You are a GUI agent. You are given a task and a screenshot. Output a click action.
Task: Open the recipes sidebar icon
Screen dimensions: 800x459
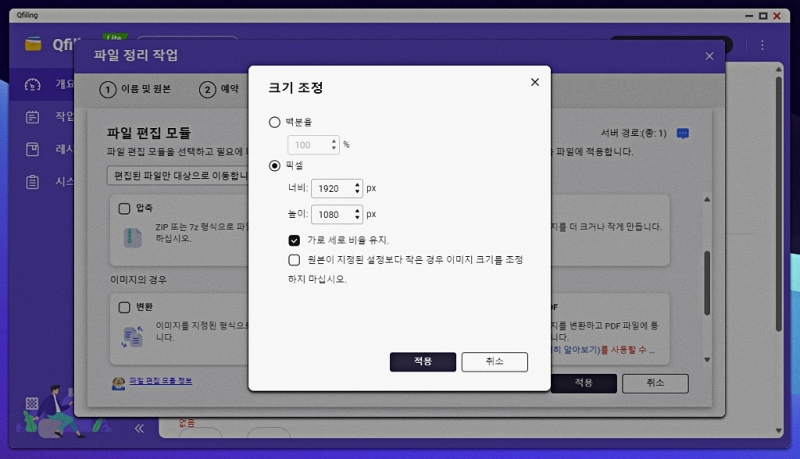pos(33,150)
